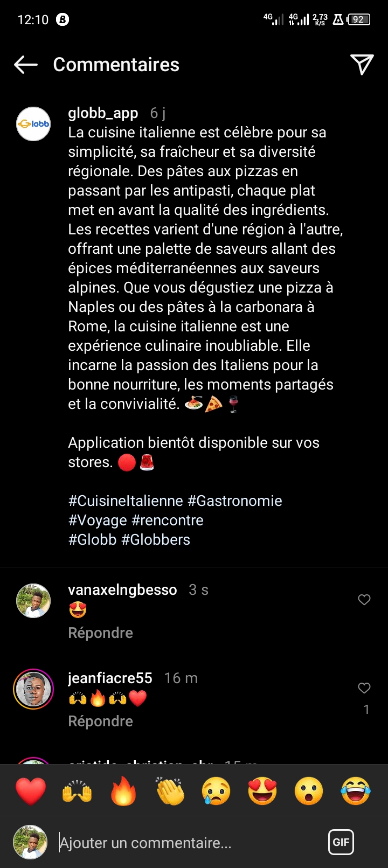388x868 pixels.
Task: Open the #CuisineItalienne hashtag
Action: coord(126,501)
